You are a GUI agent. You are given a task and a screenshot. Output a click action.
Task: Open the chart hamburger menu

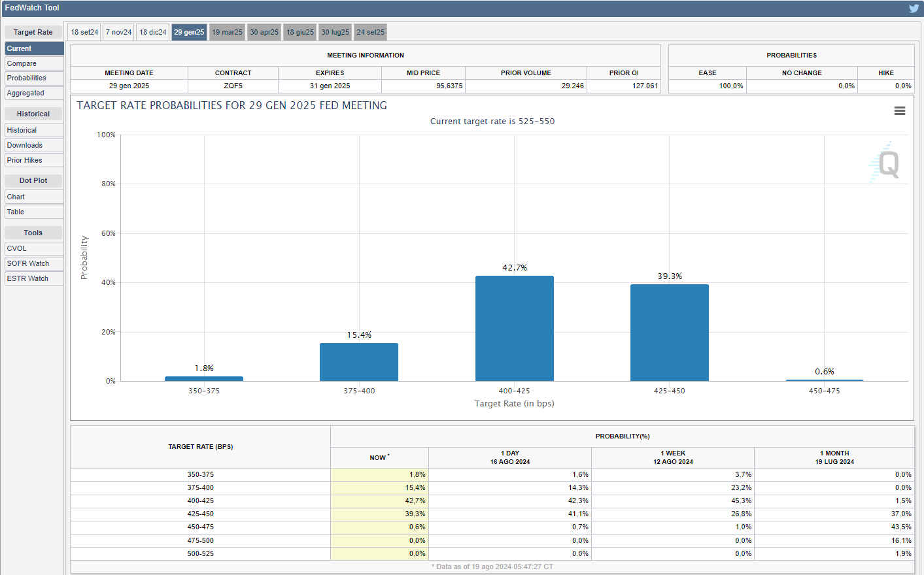(899, 111)
